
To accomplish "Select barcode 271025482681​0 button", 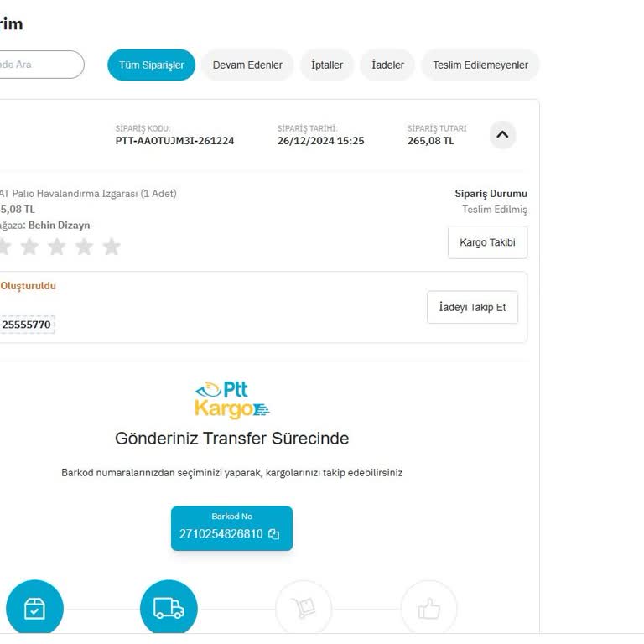I will tap(231, 528).
